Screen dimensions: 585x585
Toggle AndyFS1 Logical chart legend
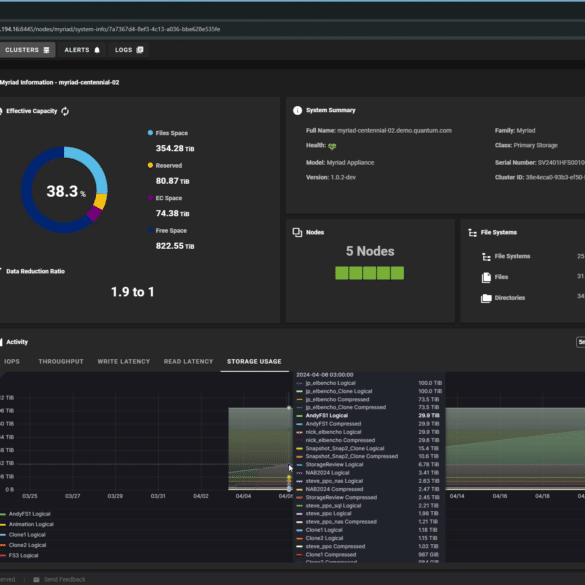click(25, 514)
